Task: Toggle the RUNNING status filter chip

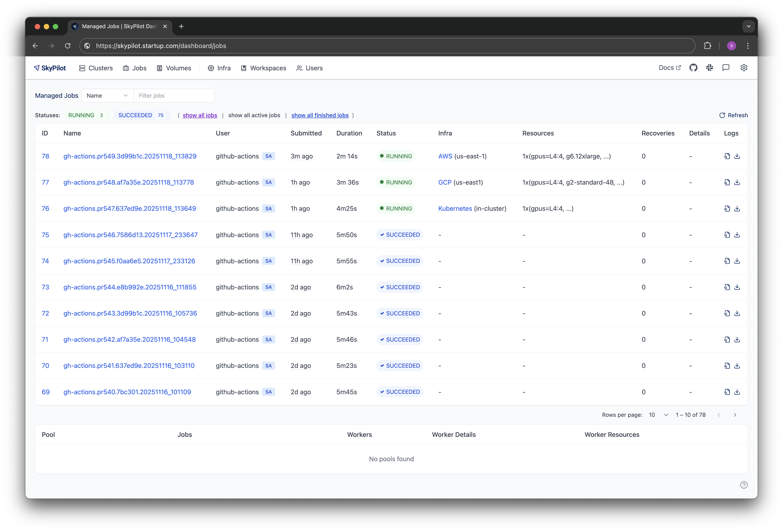Action: click(86, 115)
